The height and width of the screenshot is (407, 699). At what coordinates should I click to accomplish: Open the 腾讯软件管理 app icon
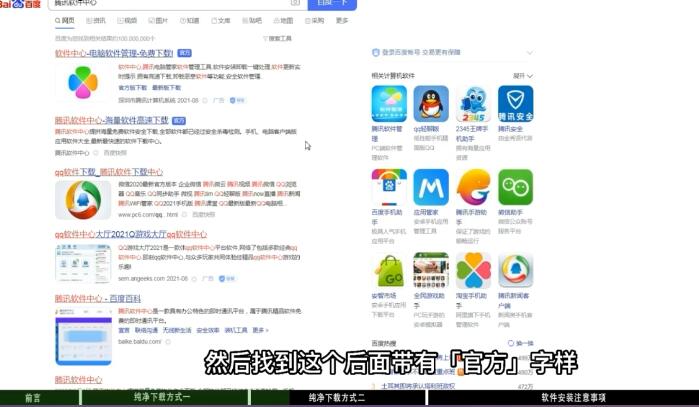pos(389,104)
